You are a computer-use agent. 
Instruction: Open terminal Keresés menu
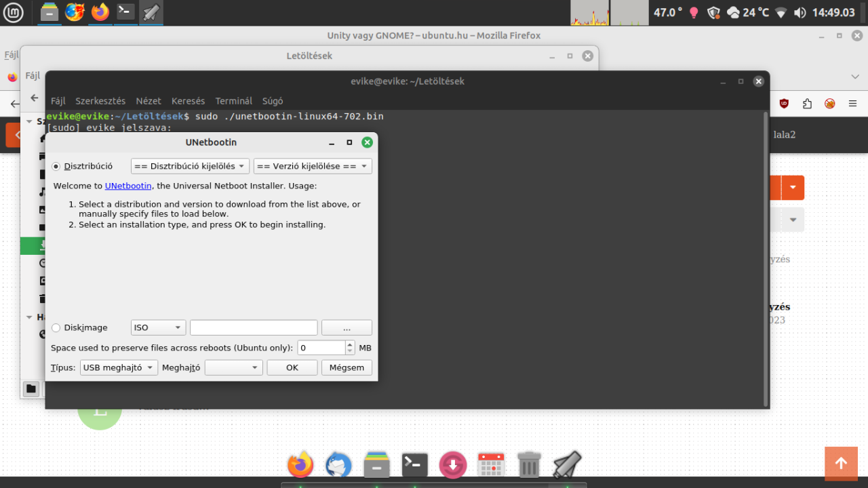point(188,101)
